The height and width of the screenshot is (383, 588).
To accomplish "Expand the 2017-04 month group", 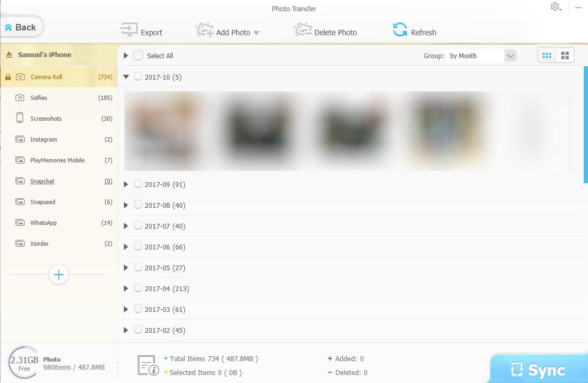I will tap(126, 288).
